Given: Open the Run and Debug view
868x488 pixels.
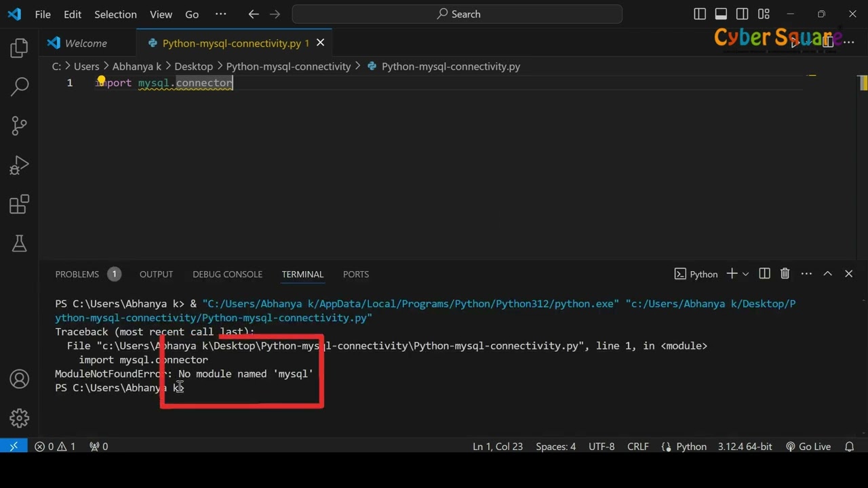Looking at the screenshot, I should [x=19, y=165].
